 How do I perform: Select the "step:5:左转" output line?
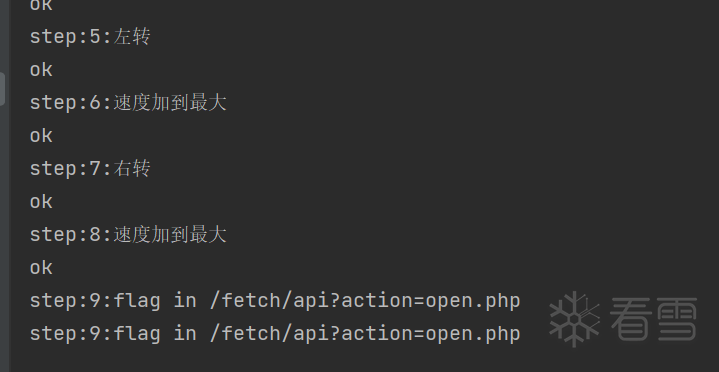pos(90,37)
